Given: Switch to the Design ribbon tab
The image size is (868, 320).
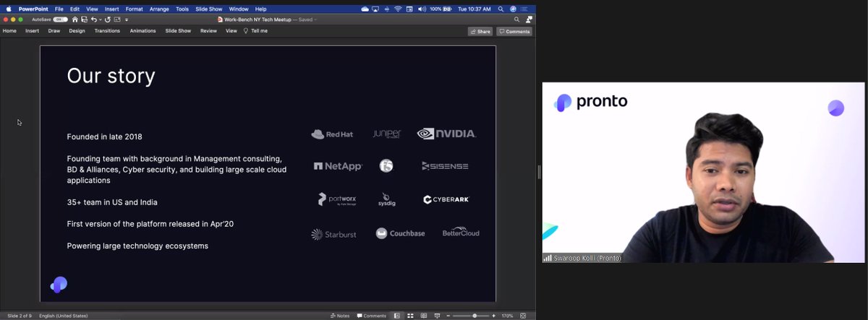Looking at the screenshot, I should coord(77,31).
